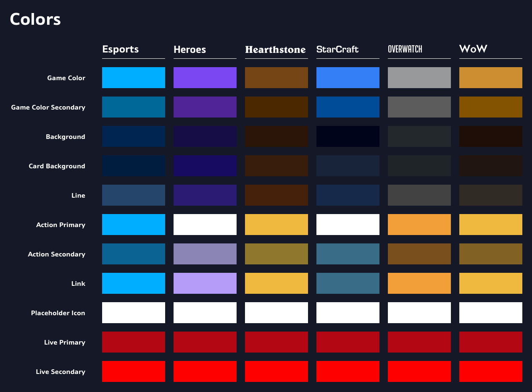Choose StarCraft Game Color Secondary swatch
Viewport: 532px width, 392px height.
(x=348, y=107)
